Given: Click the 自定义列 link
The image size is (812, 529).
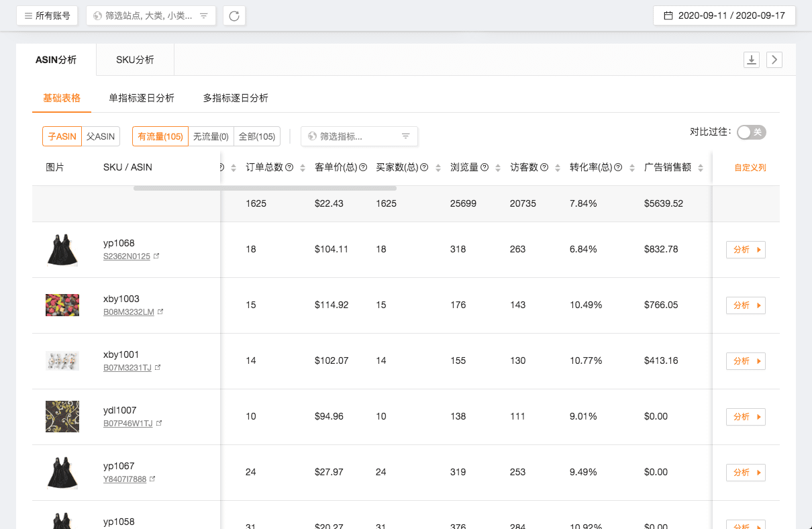Looking at the screenshot, I should coord(750,168).
